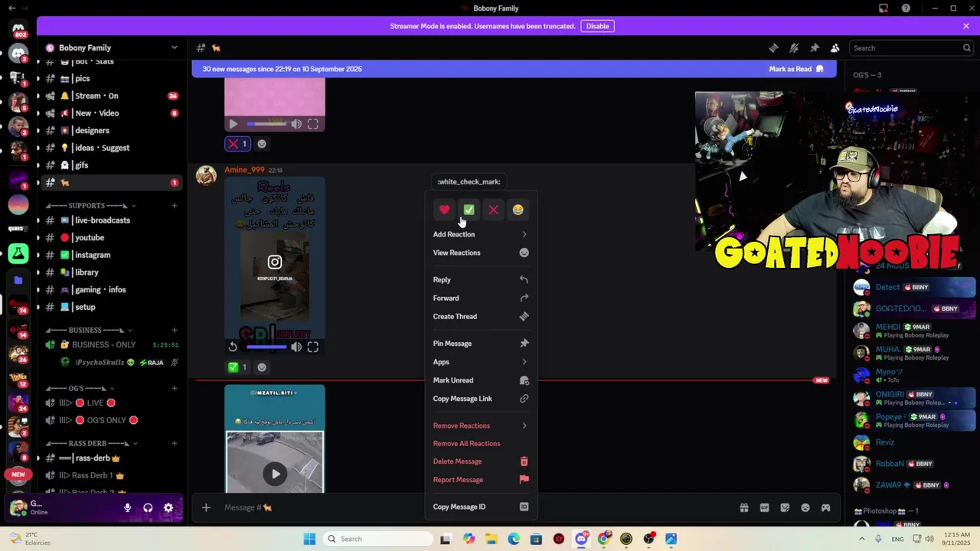980x551 pixels.
Task: Open the New • Video channel
Action: (112, 113)
